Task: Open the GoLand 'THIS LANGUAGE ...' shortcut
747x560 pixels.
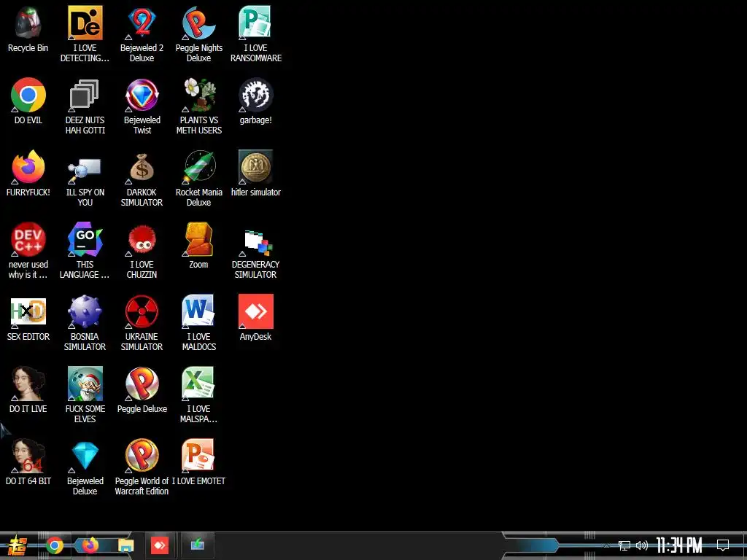Action: tap(85, 251)
